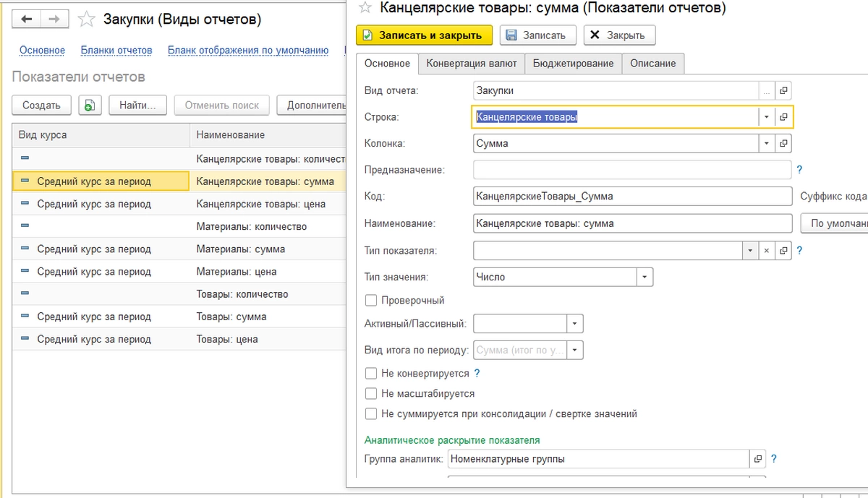The height and width of the screenshot is (498, 868).
Task: Switch to the Конвертация валют tab
Action: tap(472, 64)
